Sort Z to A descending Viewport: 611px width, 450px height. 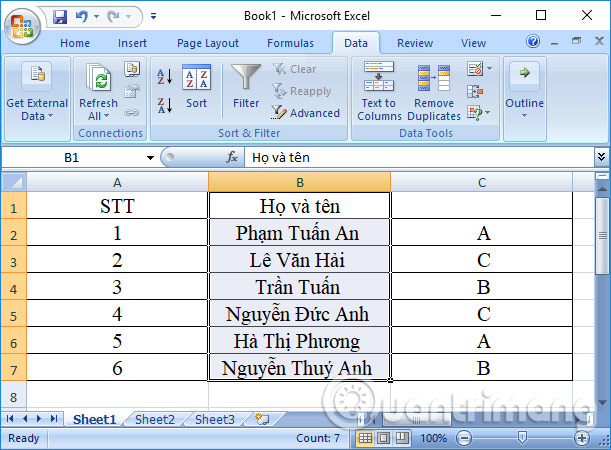[x=165, y=105]
